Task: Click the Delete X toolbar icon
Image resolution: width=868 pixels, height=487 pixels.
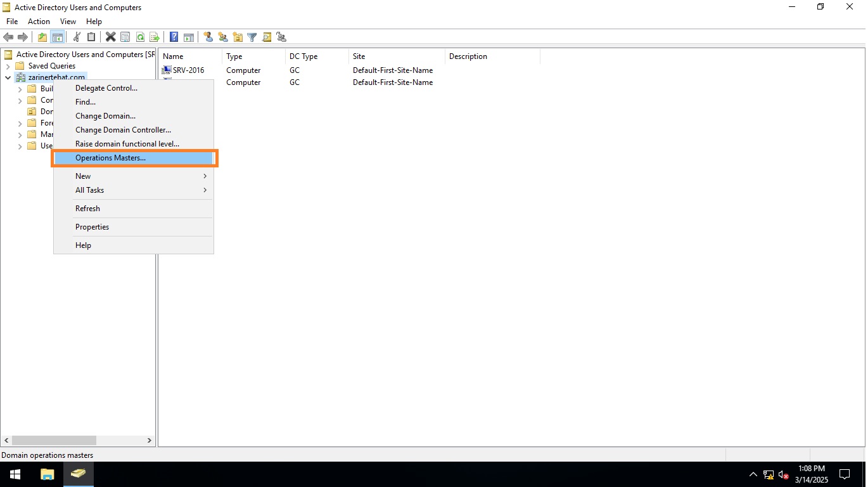Action: [x=111, y=37]
